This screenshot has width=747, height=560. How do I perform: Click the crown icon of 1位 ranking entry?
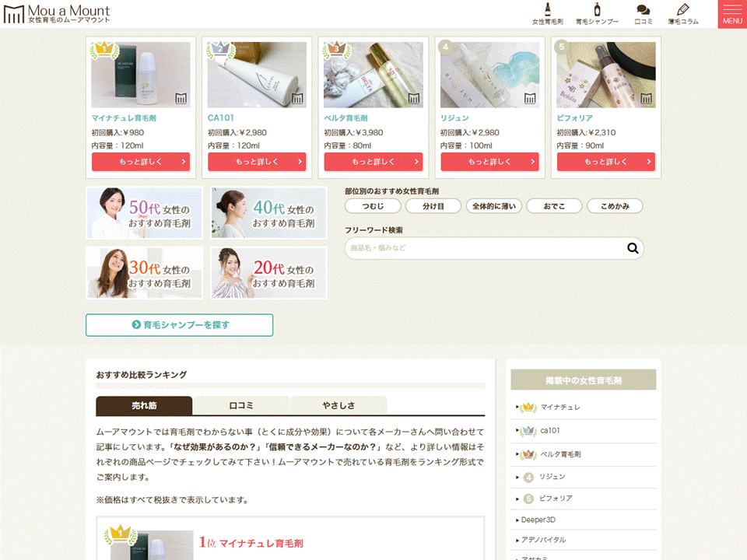click(121, 535)
